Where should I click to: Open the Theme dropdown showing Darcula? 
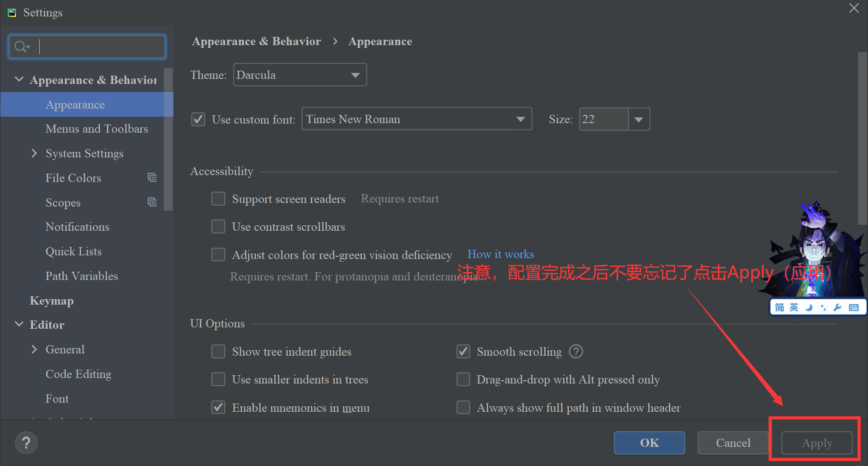355,74
